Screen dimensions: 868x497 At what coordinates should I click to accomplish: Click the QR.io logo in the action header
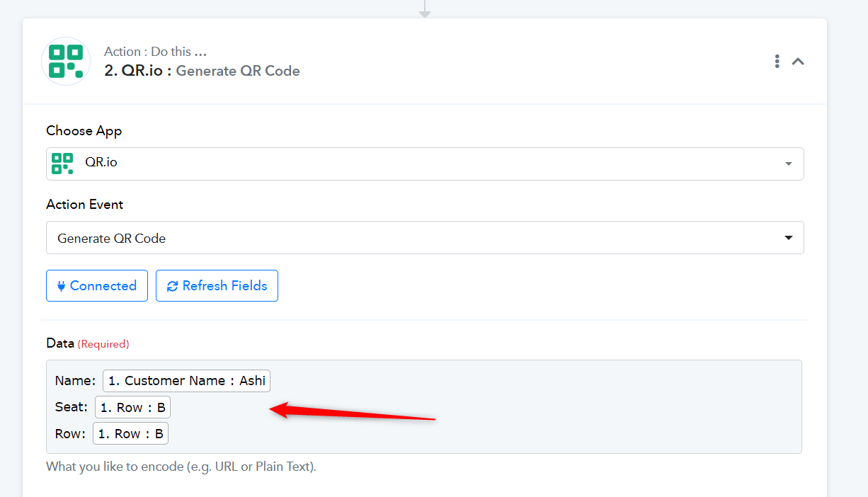click(66, 61)
